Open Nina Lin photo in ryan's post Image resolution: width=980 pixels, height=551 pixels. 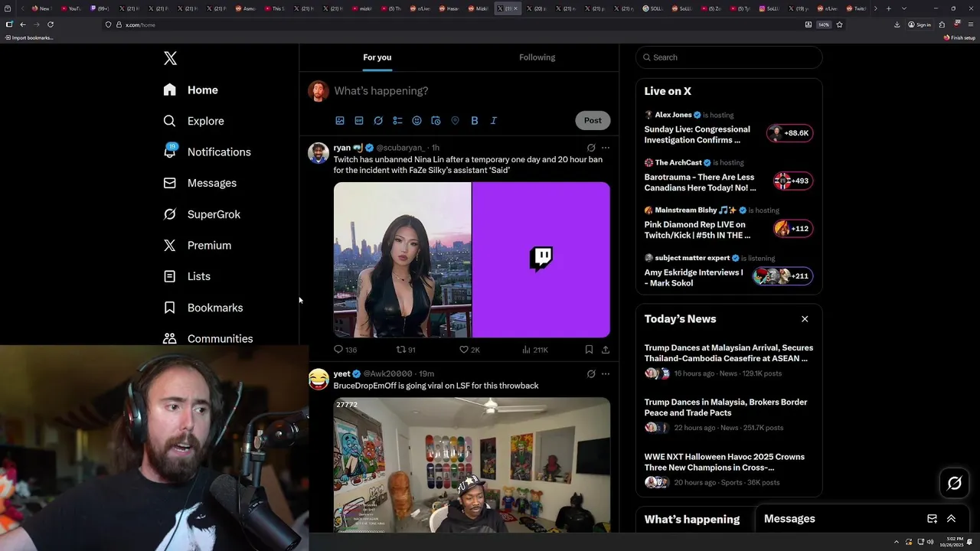tap(402, 259)
